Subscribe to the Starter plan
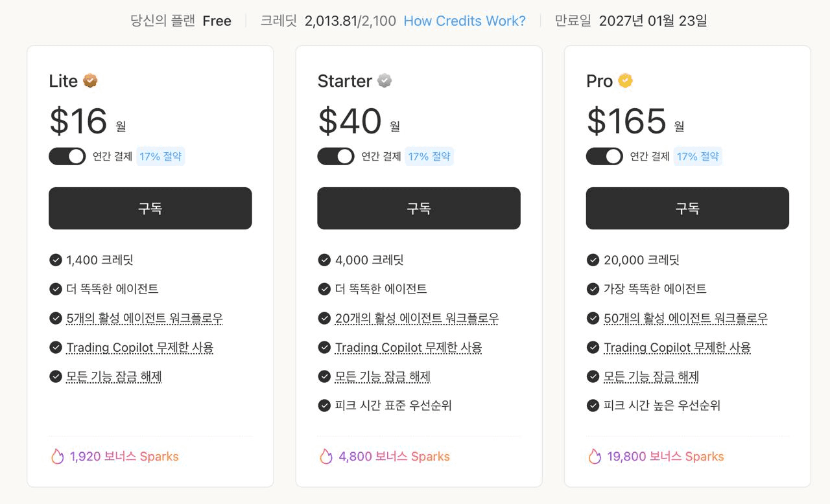The image size is (830, 504). pos(419,209)
